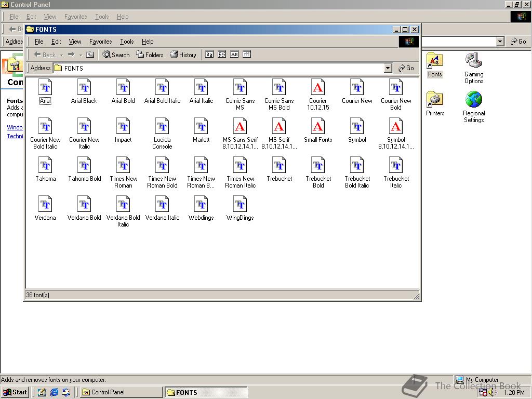Image resolution: width=532 pixels, height=399 pixels.
Task: Open Regional Settings in Control Panel
Action: click(474, 107)
